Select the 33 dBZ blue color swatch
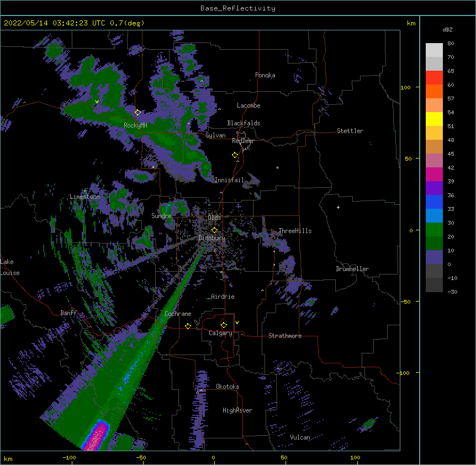 pos(434,215)
